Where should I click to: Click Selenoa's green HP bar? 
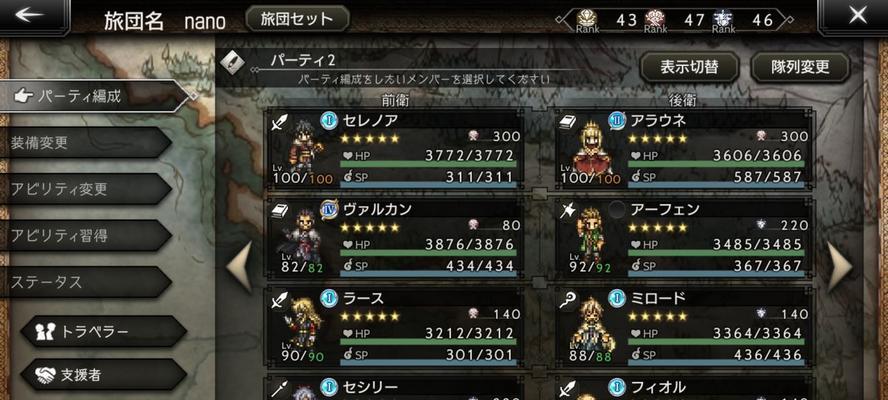[428, 164]
